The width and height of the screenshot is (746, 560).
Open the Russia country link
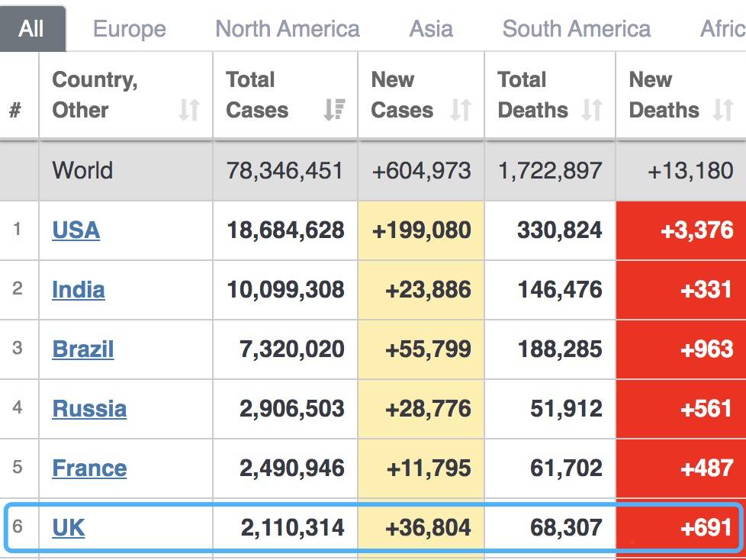tap(89, 408)
